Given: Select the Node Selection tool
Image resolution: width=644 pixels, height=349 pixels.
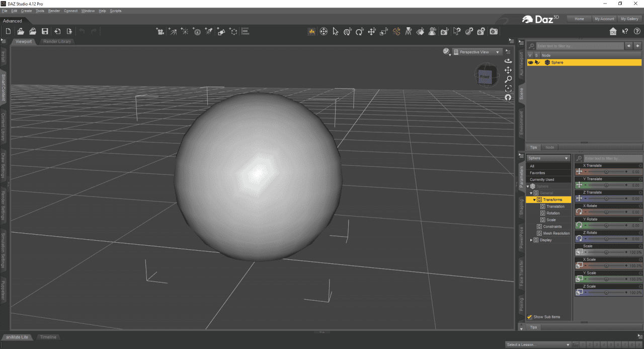Looking at the screenshot, I should 335,31.
